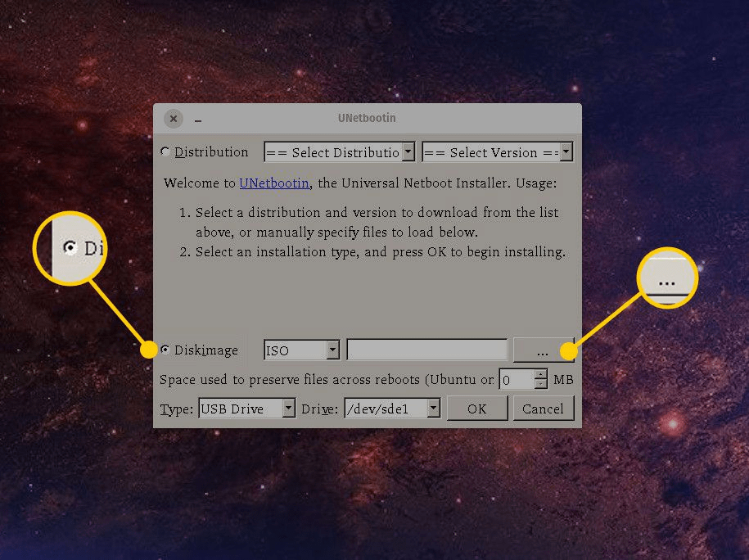Screen dimensions: 749x560
Task: Click the persistent space MB field
Action: click(517, 379)
